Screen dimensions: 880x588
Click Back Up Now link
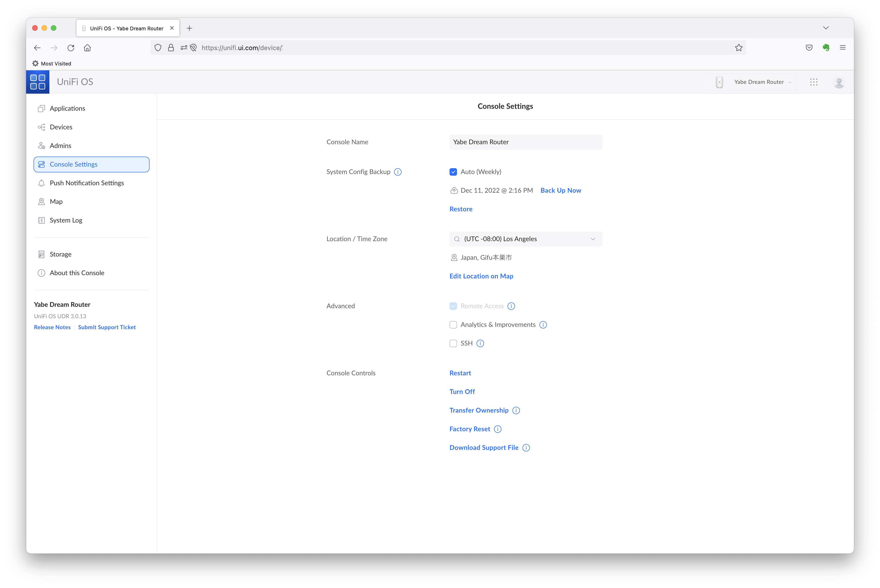coord(561,191)
